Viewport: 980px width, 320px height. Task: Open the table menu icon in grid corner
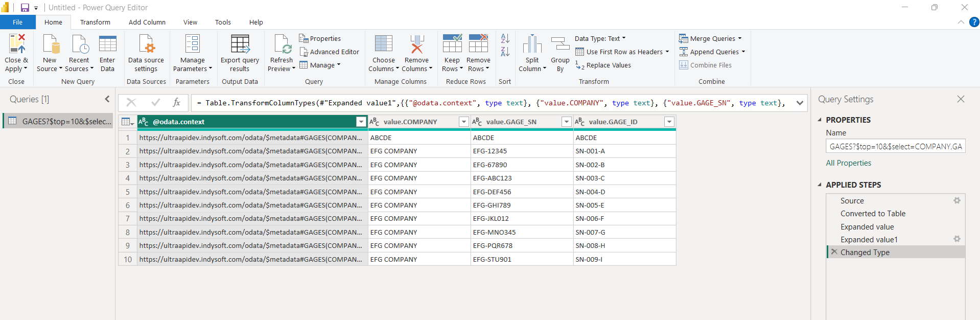click(x=128, y=122)
